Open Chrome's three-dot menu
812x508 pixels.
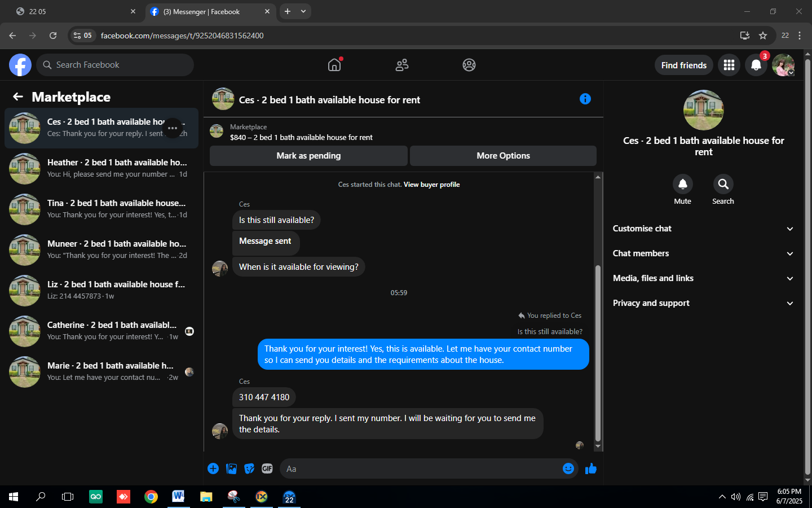pos(800,36)
